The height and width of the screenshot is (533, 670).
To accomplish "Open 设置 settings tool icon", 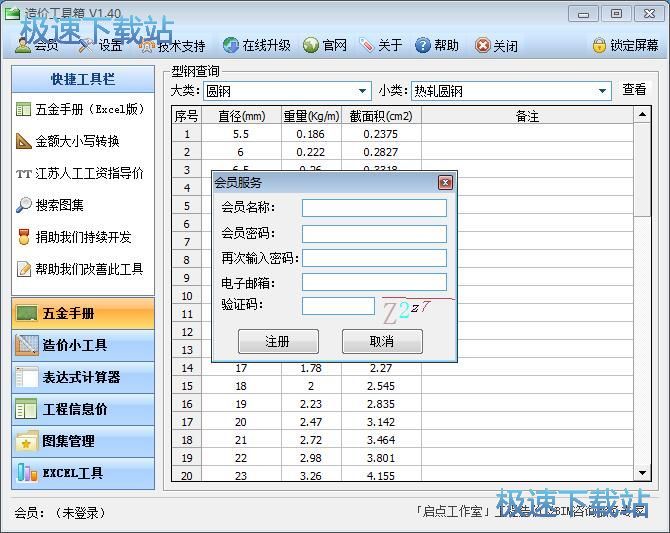I will [x=86, y=45].
